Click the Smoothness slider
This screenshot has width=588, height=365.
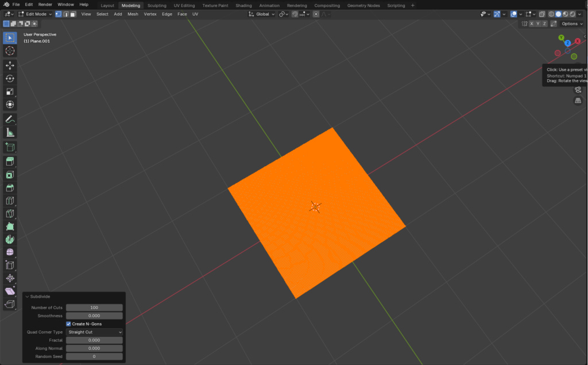(95, 316)
